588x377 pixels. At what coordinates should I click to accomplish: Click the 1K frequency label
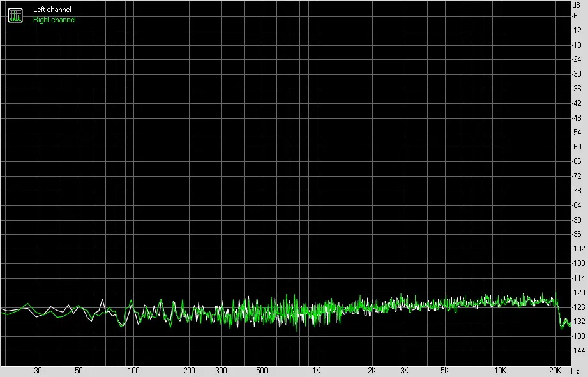point(317,371)
